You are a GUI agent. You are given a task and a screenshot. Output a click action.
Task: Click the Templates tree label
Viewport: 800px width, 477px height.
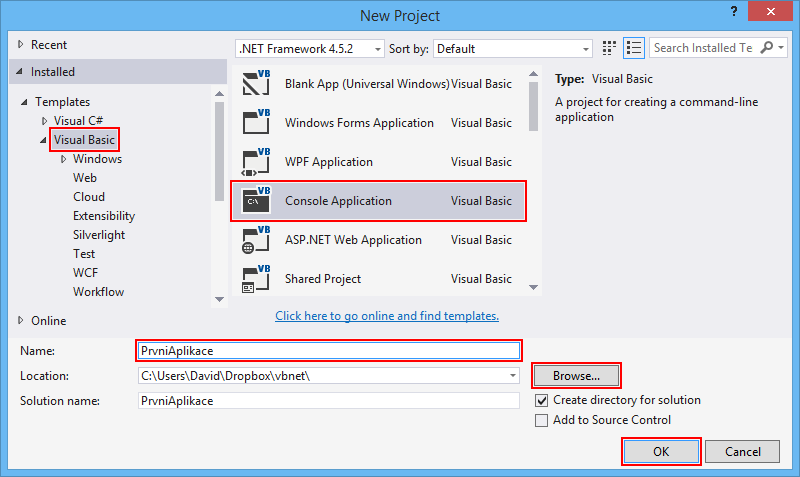(x=62, y=102)
